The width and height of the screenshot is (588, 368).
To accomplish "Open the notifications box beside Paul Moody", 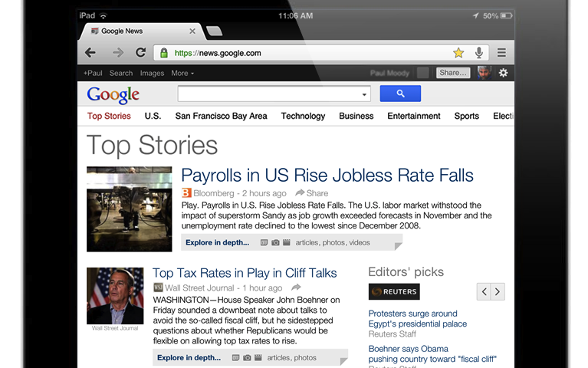I will pos(422,73).
